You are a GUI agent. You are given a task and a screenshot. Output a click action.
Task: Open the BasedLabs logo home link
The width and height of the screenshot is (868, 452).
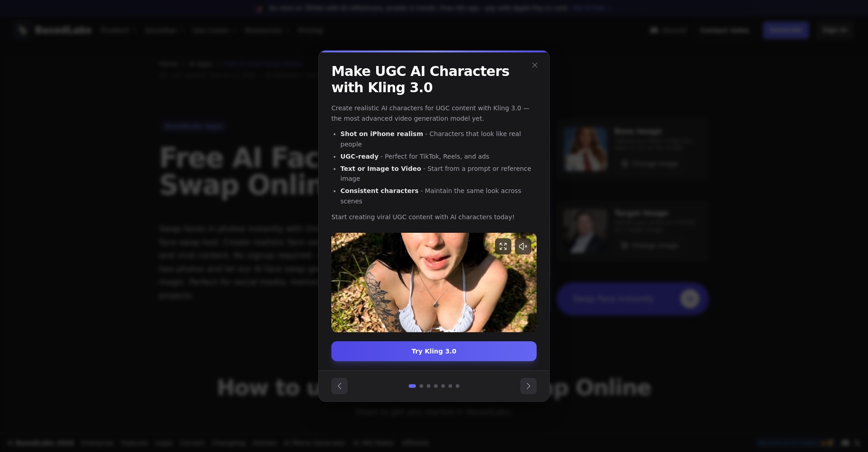[53, 30]
